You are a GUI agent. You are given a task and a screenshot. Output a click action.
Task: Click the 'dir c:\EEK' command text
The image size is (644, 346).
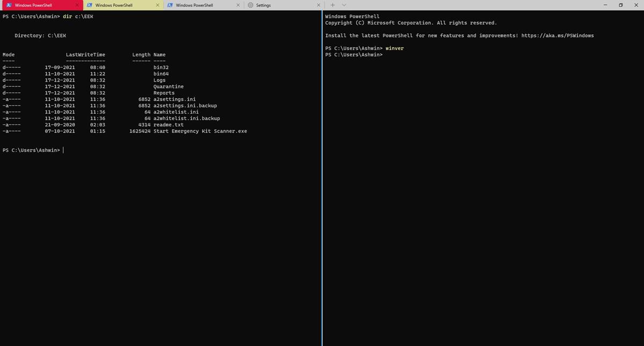pyautogui.click(x=78, y=17)
